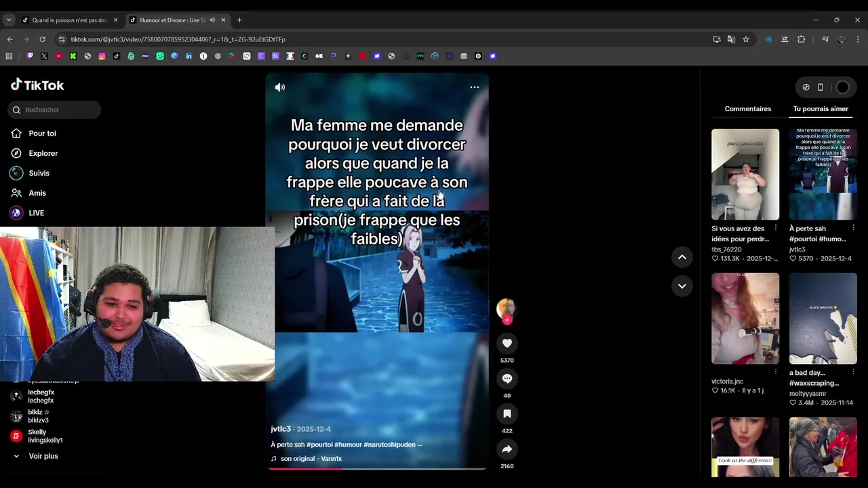868x488 pixels.
Task: Open options for the victoria.jnc video
Action: coord(776,372)
